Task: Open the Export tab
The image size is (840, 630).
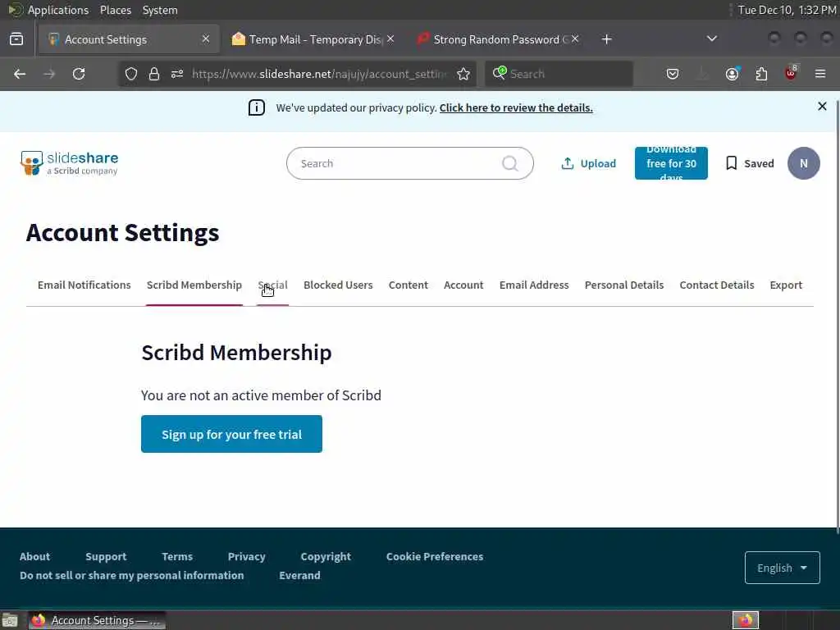Action: click(786, 285)
